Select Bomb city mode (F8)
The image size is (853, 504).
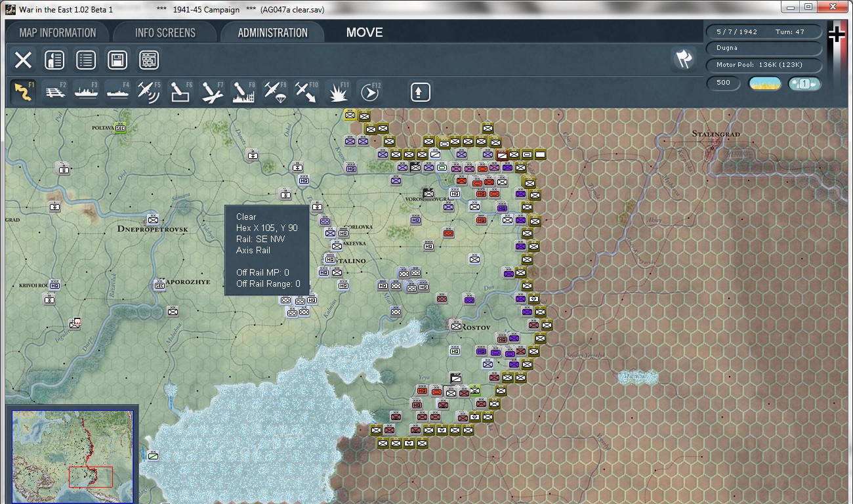pyautogui.click(x=243, y=92)
